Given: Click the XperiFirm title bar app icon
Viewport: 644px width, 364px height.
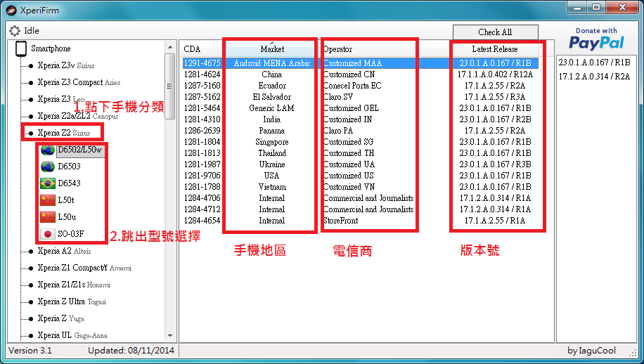Looking at the screenshot, I should pos(11,11).
